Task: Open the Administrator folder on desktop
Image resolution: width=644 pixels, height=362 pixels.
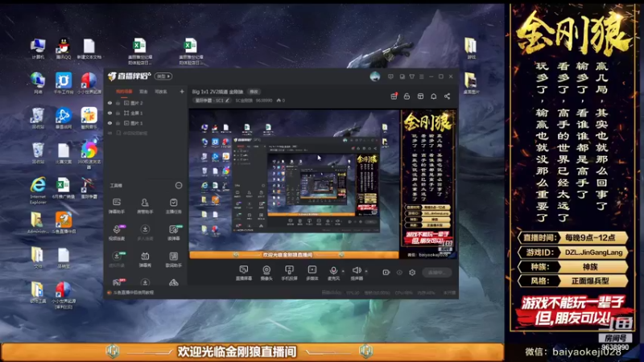Action: point(38,223)
